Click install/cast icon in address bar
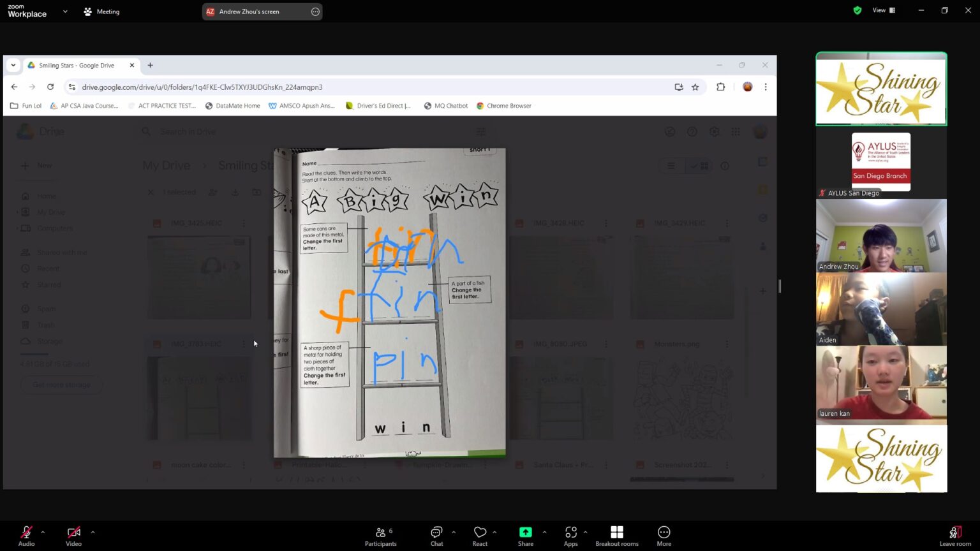Image resolution: width=980 pixels, height=551 pixels. (679, 87)
